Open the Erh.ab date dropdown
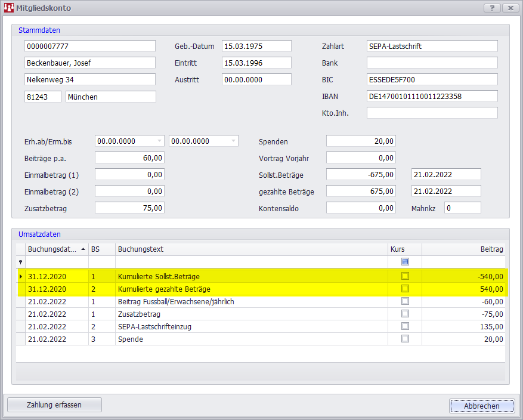 tap(159, 141)
